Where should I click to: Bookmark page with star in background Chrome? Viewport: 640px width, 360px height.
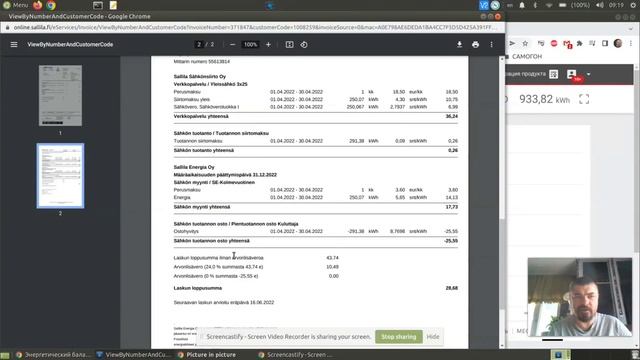(525, 43)
